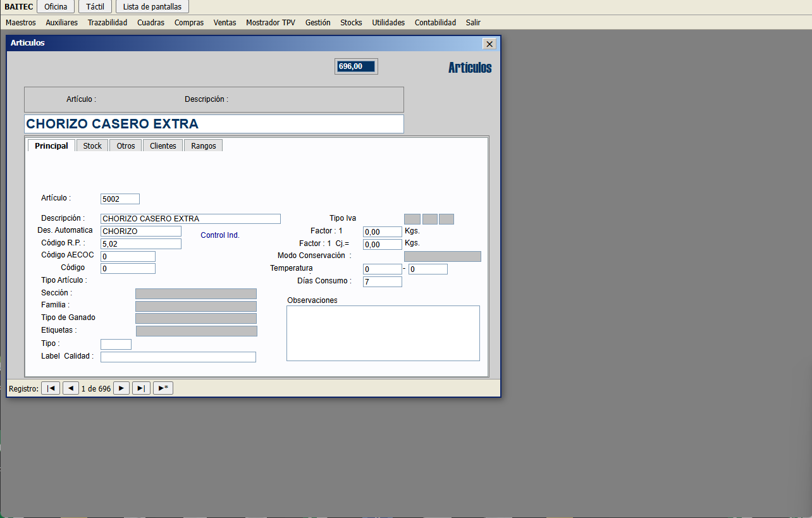Open the Trazabilidad menu
The width and height of the screenshot is (812, 518).
(108, 22)
